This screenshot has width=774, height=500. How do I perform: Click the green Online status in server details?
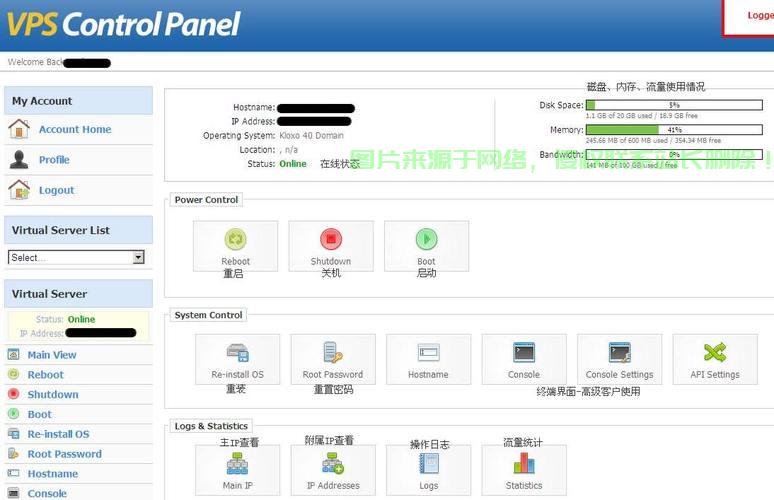[293, 164]
